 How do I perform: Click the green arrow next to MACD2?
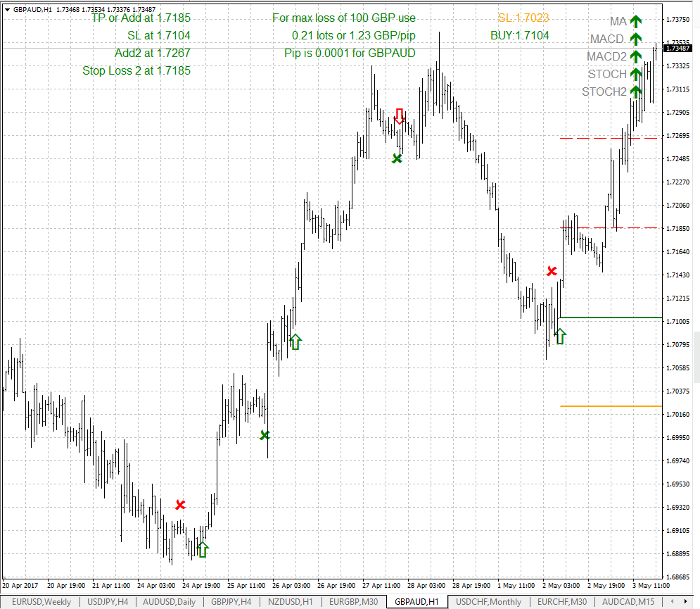(636, 56)
